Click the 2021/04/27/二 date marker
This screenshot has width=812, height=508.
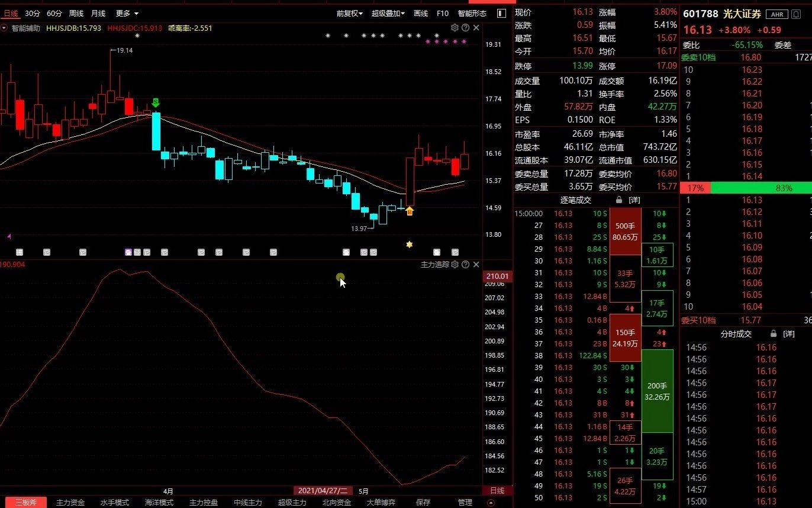[323, 491]
